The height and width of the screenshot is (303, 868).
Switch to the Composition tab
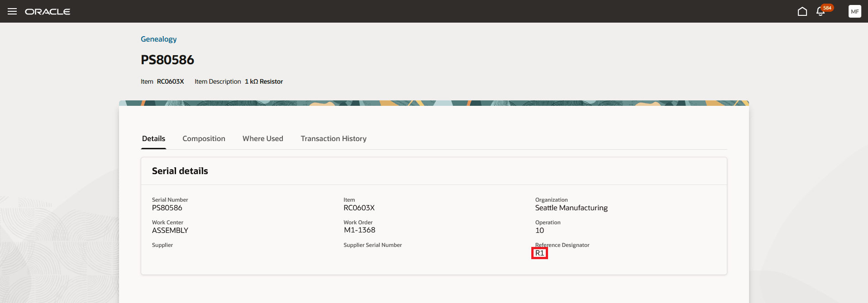click(204, 139)
